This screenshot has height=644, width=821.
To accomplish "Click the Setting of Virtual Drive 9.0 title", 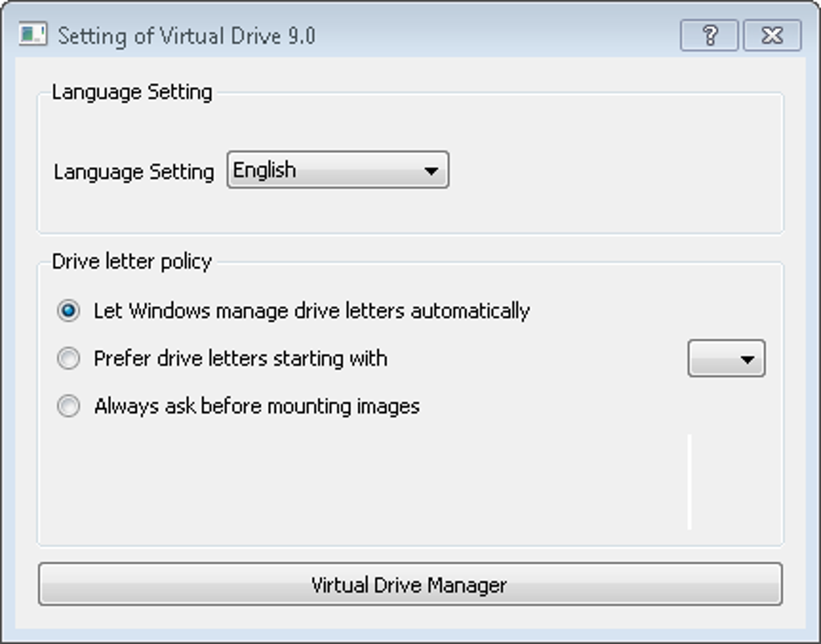I will click(187, 35).
